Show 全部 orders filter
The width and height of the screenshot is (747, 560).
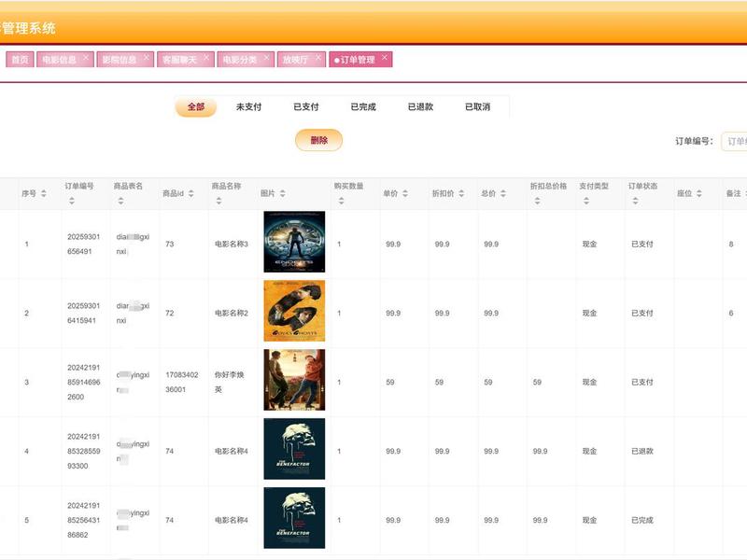[x=196, y=106]
